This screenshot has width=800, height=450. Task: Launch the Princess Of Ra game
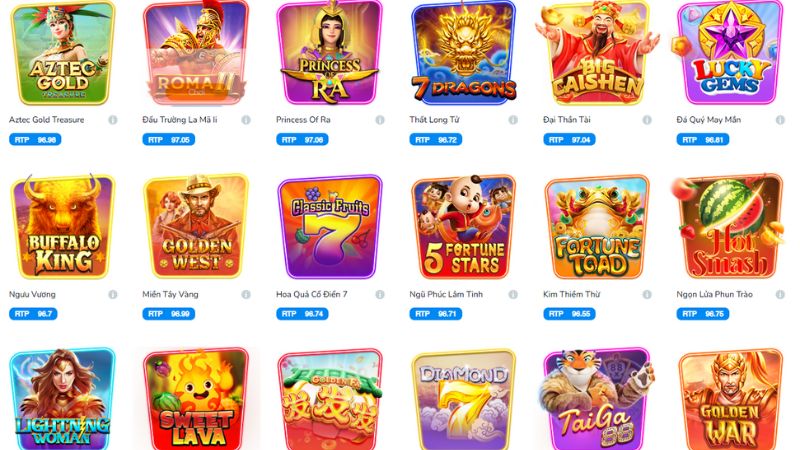coord(330,53)
